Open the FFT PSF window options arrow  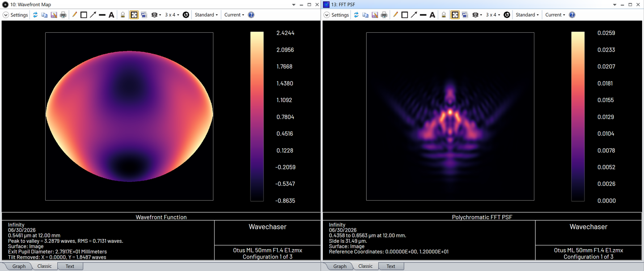(x=615, y=4)
